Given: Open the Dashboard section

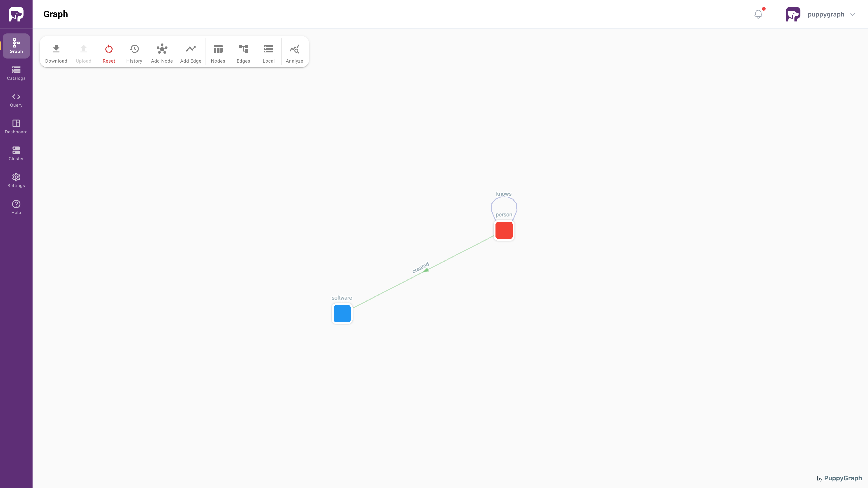Looking at the screenshot, I should (x=16, y=126).
